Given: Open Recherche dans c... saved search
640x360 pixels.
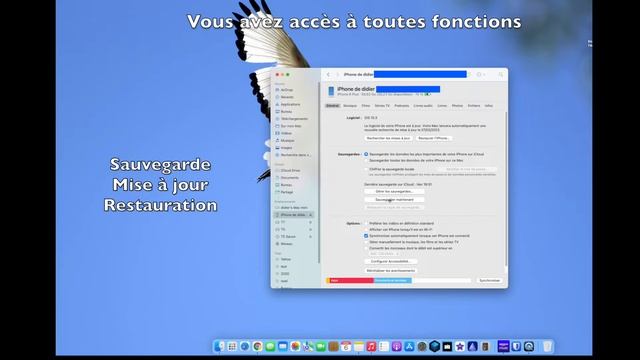Looking at the screenshot, I should [x=293, y=155].
